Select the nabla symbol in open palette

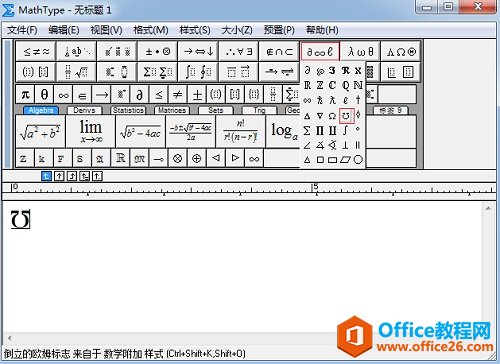coord(320,116)
